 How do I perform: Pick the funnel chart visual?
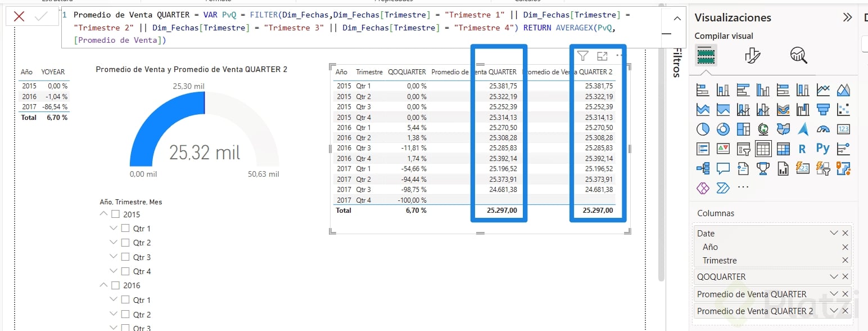[823, 109]
